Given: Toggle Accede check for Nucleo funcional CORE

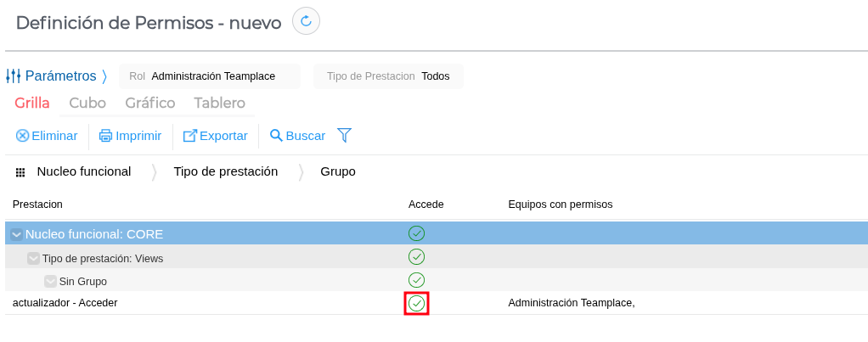Looking at the screenshot, I should point(416,233).
